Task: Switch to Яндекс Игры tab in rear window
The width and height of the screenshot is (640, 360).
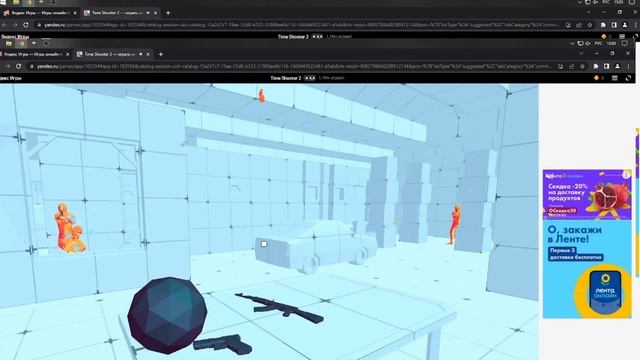Action: pos(40,13)
